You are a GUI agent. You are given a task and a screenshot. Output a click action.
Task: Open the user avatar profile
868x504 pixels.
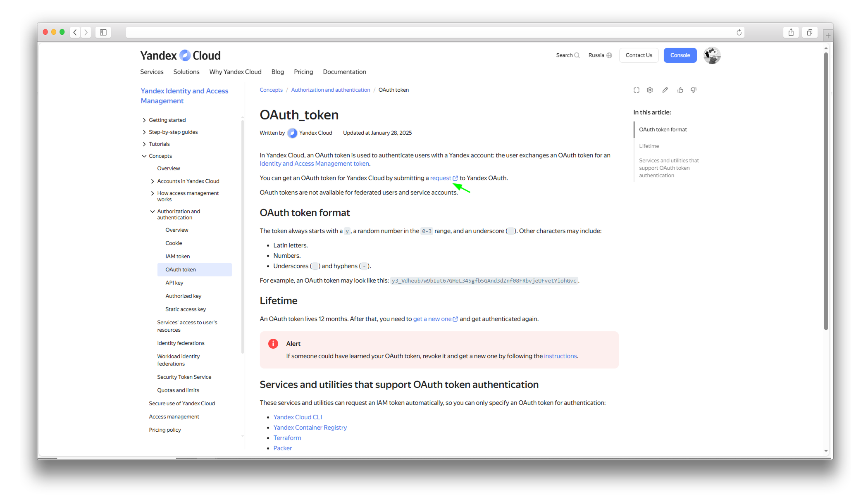click(x=712, y=55)
